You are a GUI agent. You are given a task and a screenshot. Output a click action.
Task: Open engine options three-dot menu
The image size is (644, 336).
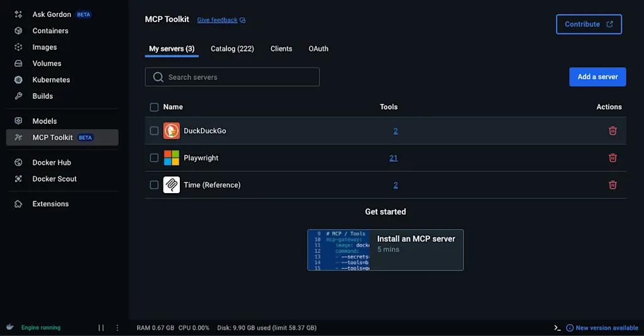click(118, 328)
